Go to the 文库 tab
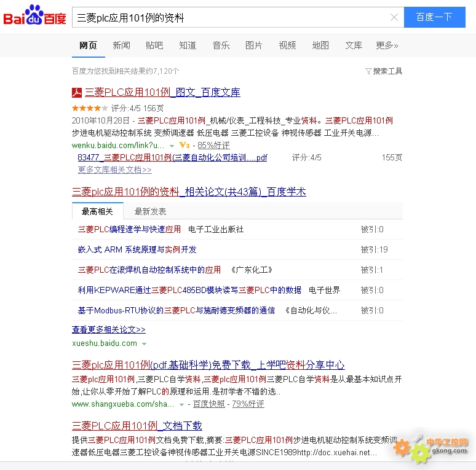476x470 pixels. click(354, 45)
